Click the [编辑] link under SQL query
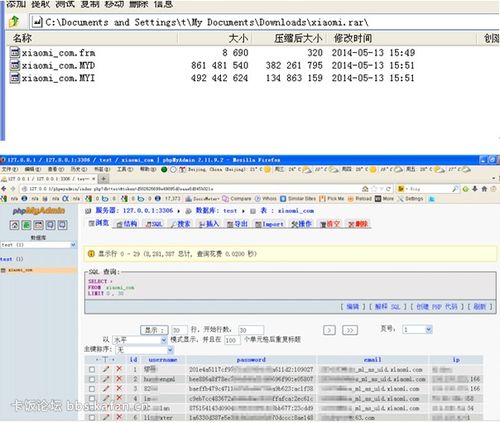The height and width of the screenshot is (423, 500). 353,307
